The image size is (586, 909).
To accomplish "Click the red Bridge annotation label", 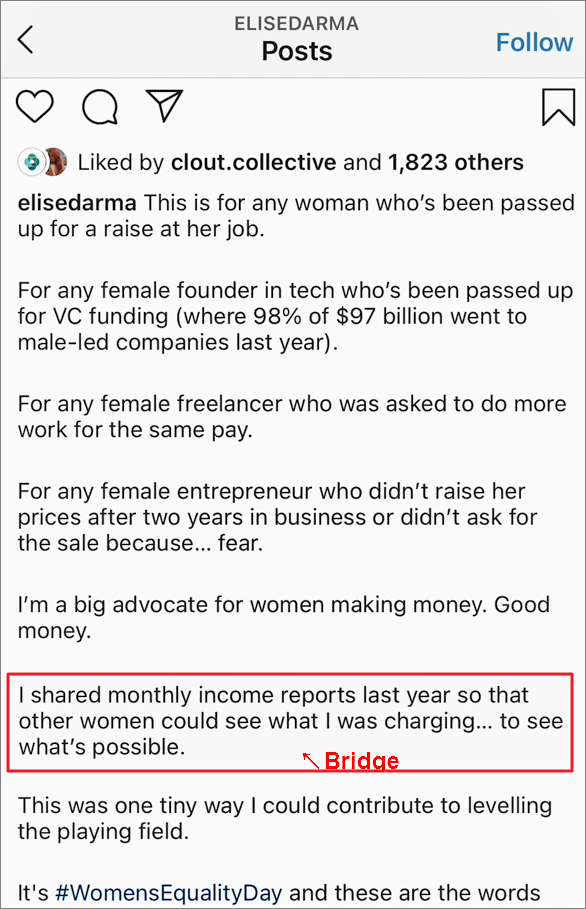I will [362, 761].
